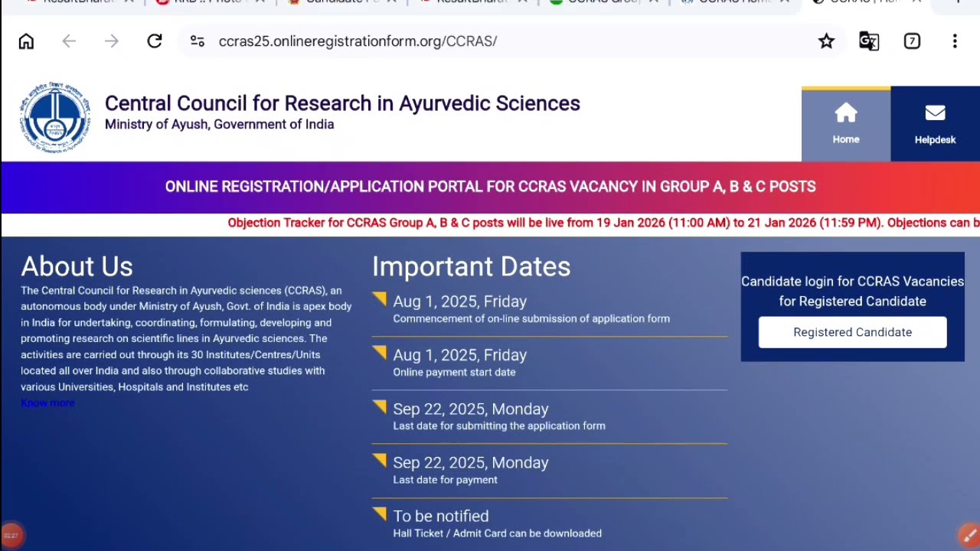Bookmark this page with the star icon
Image resolution: width=980 pixels, height=551 pixels.
(x=826, y=41)
